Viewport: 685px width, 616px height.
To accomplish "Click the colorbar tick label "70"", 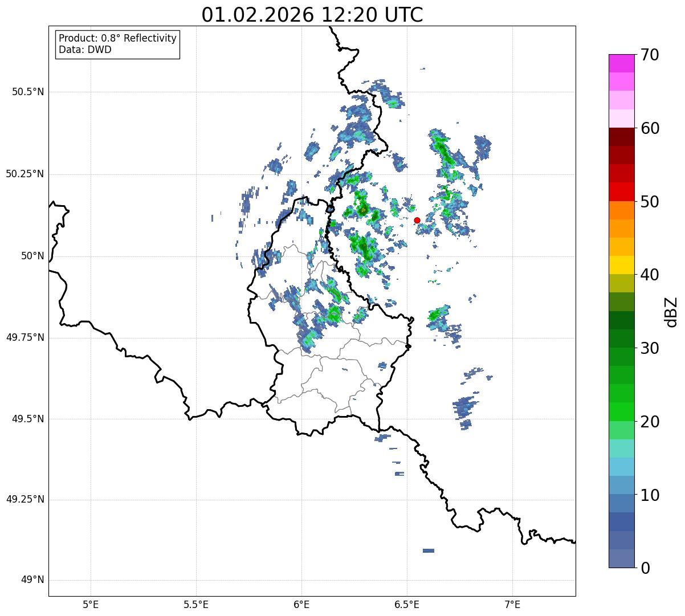I will click(650, 55).
